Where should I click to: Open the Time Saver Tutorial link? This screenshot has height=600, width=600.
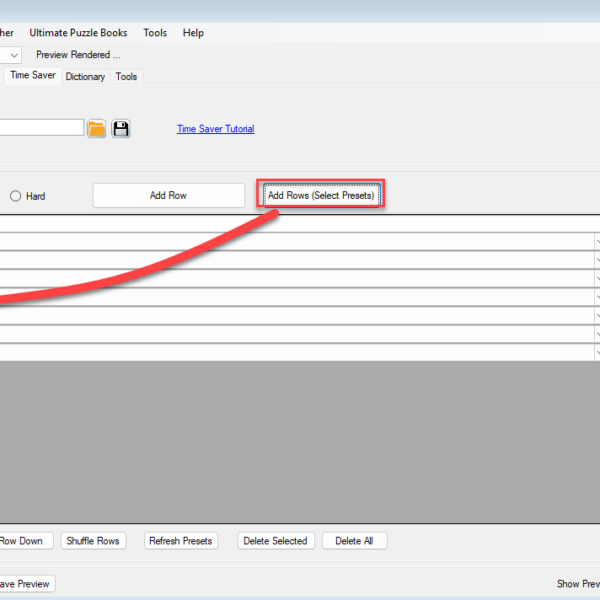pos(215,129)
